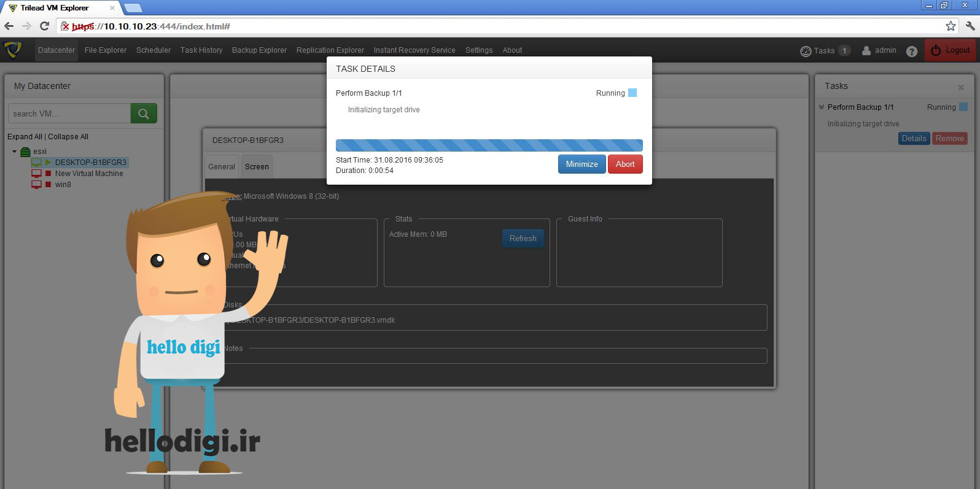This screenshot has width=980, height=489.
Task: Reload the page in the browser
Action: (x=44, y=26)
